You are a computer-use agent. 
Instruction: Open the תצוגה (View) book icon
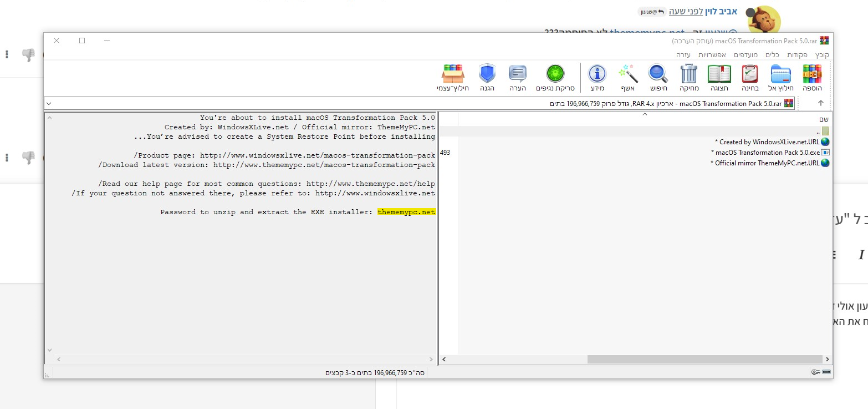(719, 78)
